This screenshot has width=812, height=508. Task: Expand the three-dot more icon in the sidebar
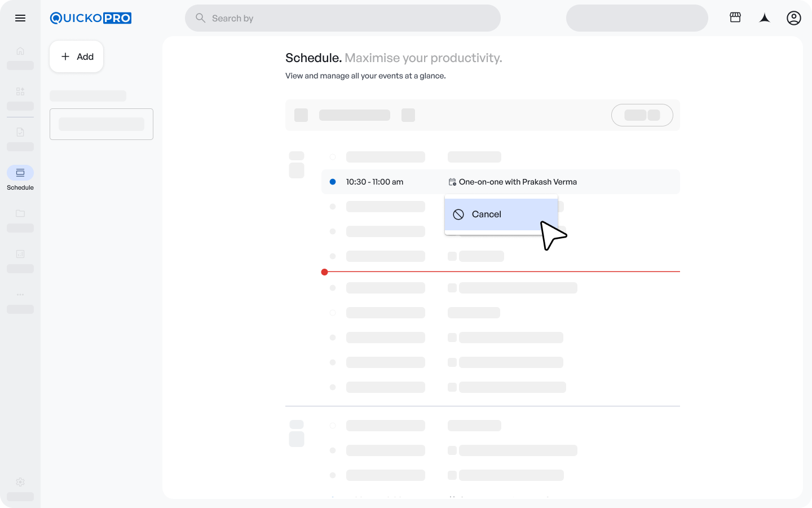[x=20, y=295]
